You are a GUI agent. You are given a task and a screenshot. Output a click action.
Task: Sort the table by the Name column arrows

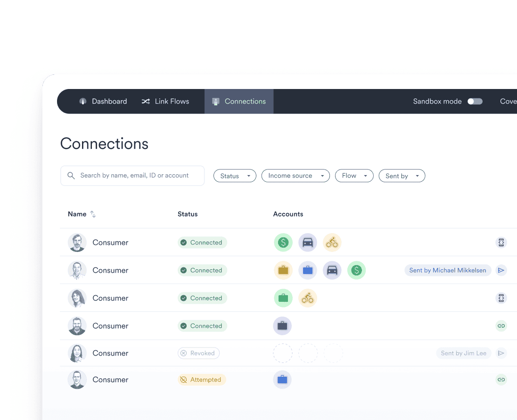click(x=93, y=214)
